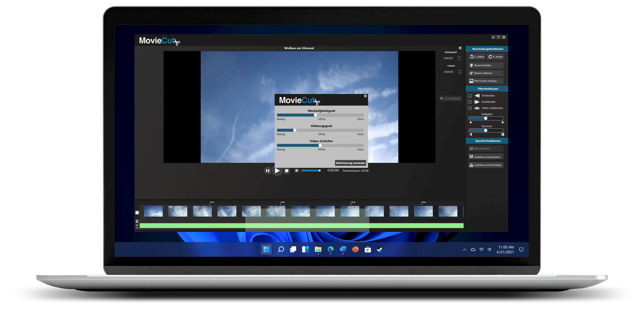Click the 00:10 timeline marker
This screenshot has height=327, width=644.
pyautogui.click(x=212, y=203)
